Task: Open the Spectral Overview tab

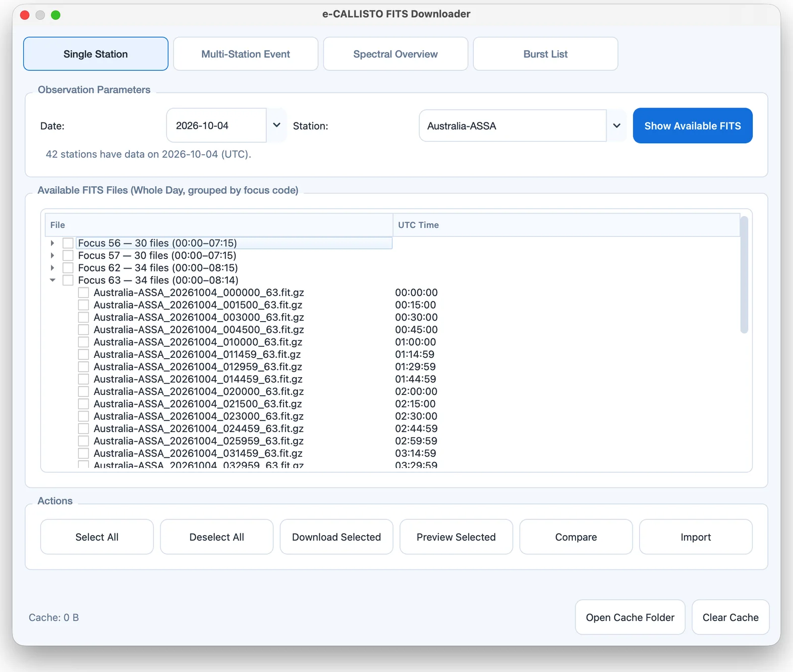Action: [396, 54]
